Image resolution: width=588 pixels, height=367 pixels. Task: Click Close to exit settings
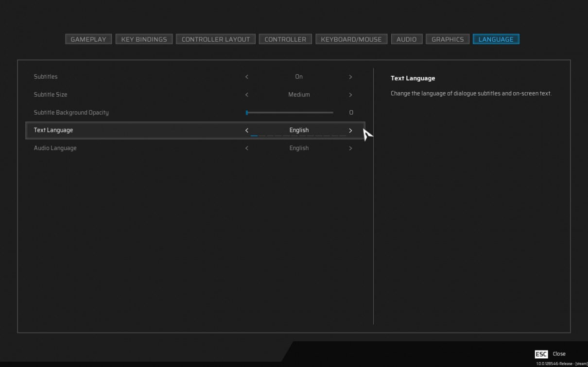559,354
